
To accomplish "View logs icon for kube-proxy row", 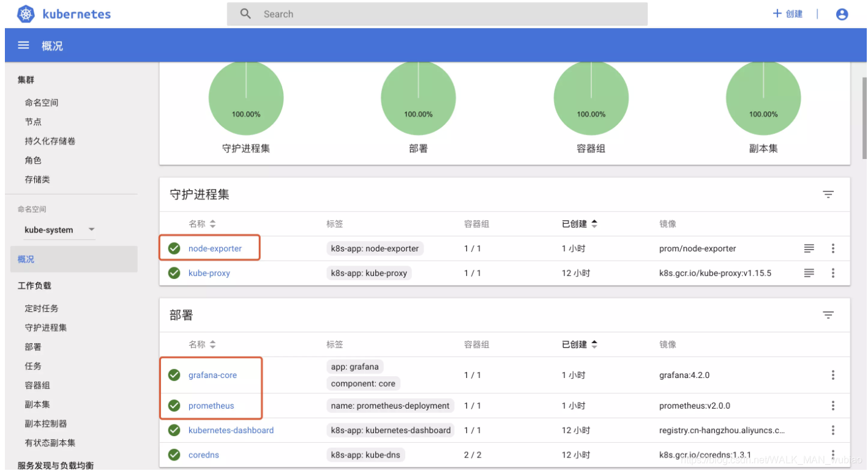I will 809,273.
